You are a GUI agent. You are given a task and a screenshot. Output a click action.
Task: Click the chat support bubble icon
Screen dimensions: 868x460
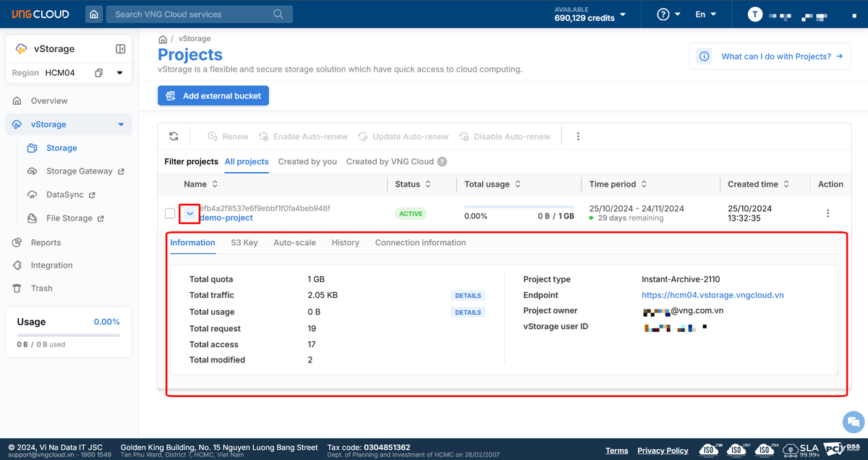pos(854,422)
